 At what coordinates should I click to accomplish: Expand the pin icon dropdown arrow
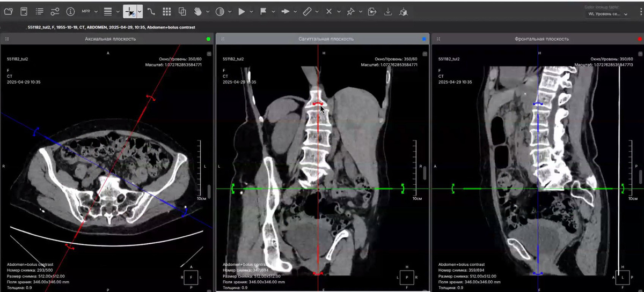[361, 11]
